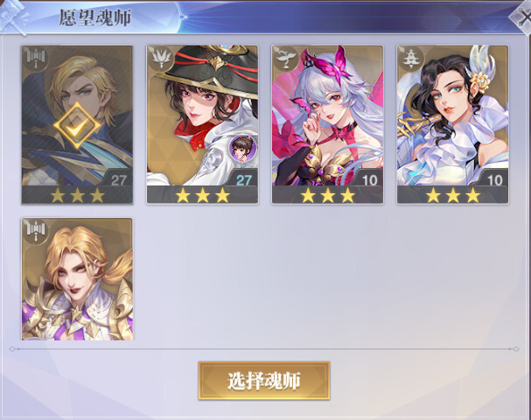Click the 愿望魂师 title header

coord(95,17)
